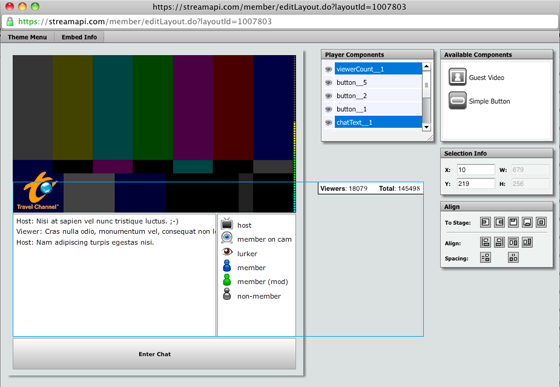Click the gray non-member icon

click(227, 294)
